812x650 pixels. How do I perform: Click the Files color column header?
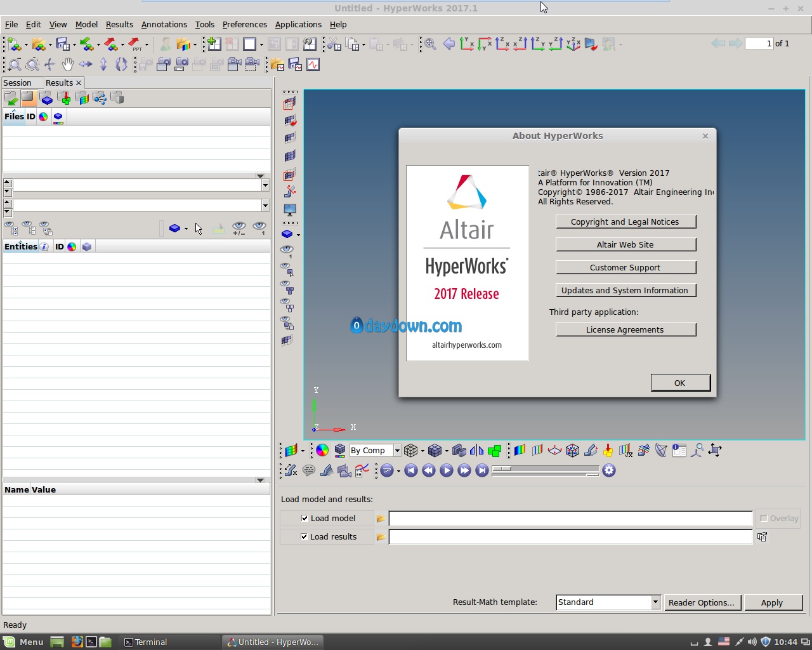[x=43, y=117]
